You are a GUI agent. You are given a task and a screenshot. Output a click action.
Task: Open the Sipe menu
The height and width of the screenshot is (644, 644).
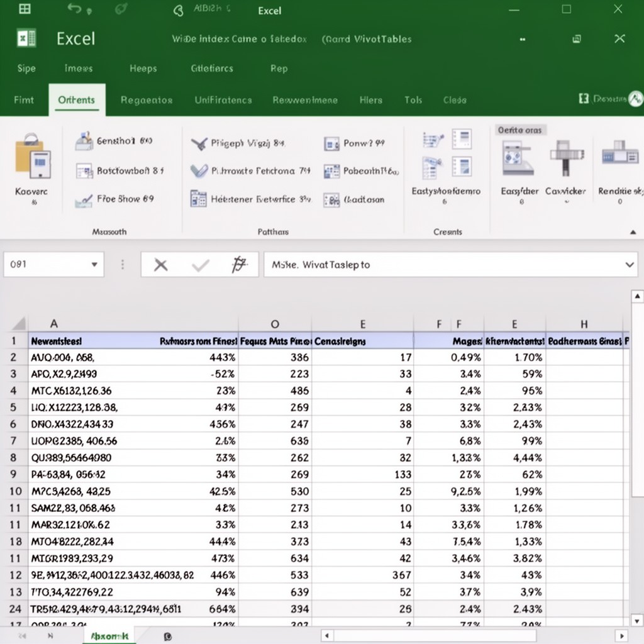(x=26, y=68)
